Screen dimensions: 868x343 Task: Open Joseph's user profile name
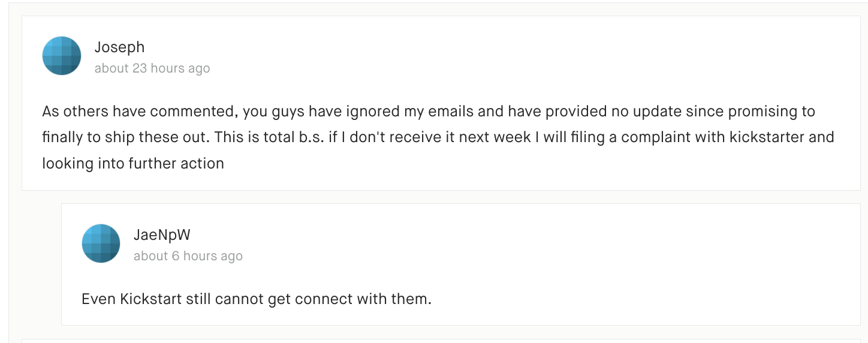pyautogui.click(x=119, y=47)
